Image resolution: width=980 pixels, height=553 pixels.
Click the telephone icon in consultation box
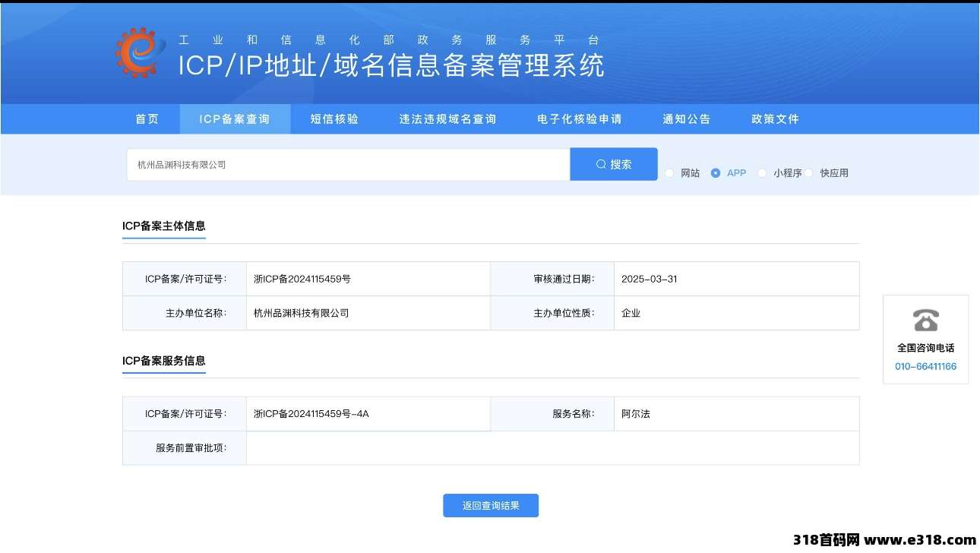(926, 320)
